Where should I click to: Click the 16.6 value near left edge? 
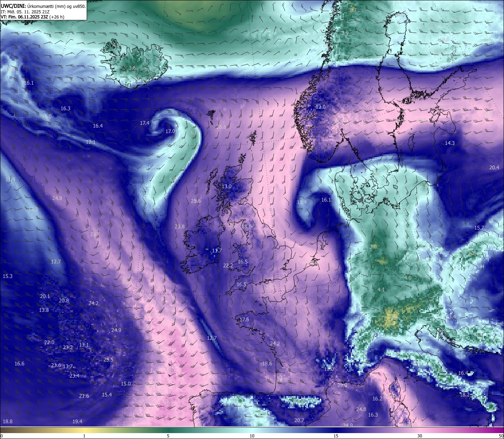[19, 364]
